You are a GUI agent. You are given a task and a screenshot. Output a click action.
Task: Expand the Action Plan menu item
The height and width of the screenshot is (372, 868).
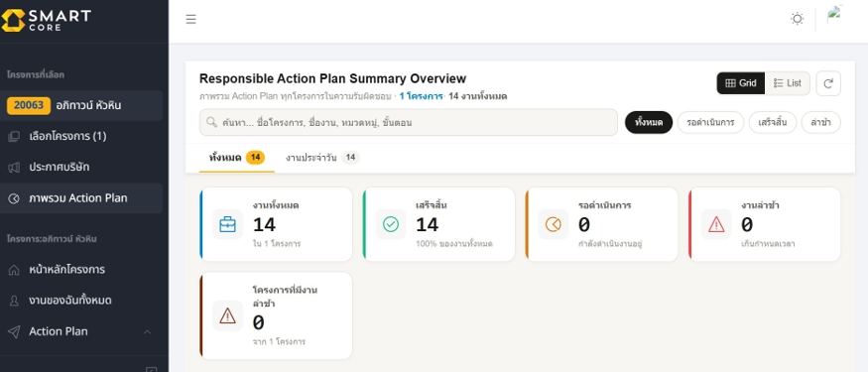[81, 331]
